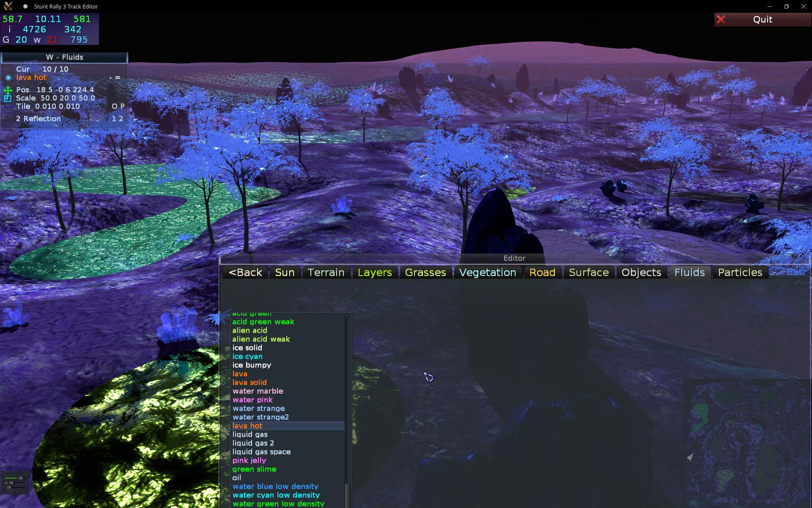Select 'water pink' in fluid list
The image size is (812, 508).
pos(252,400)
